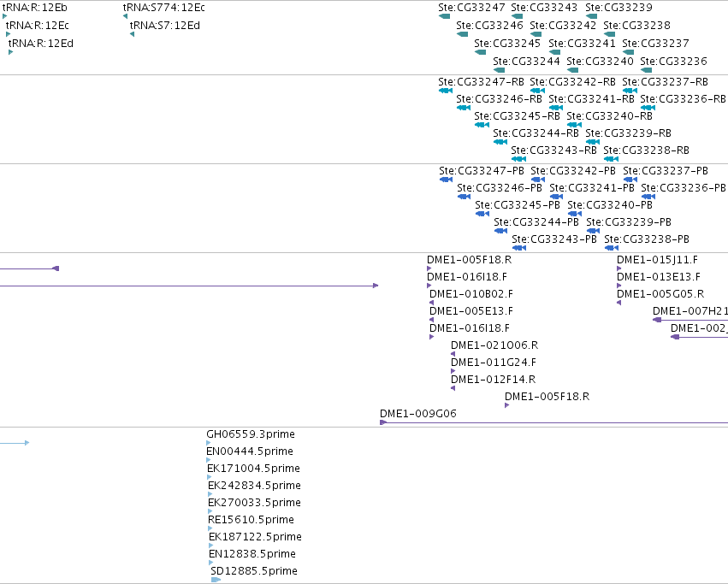The image size is (728, 584).
Task: Select the Ste:CG33240-RB transcript label
Action: (x=610, y=116)
